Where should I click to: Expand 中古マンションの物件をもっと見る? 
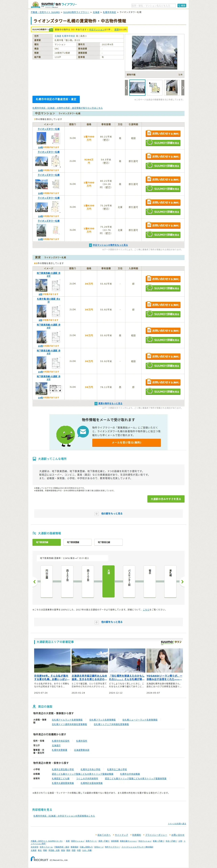point(110,245)
